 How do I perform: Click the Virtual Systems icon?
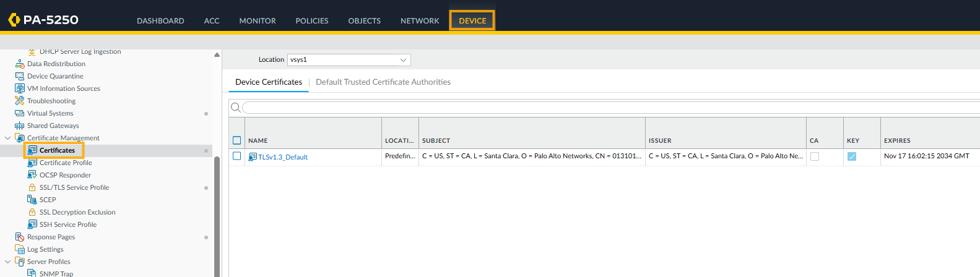point(20,113)
